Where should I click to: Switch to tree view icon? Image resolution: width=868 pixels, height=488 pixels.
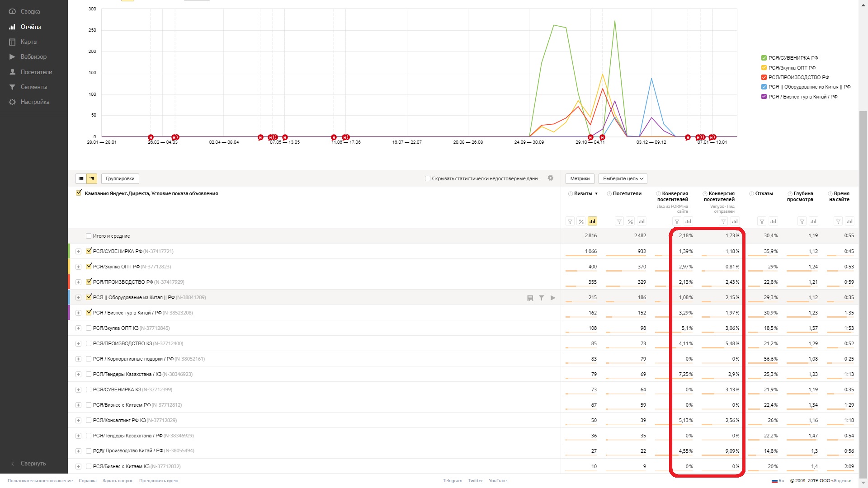click(92, 178)
